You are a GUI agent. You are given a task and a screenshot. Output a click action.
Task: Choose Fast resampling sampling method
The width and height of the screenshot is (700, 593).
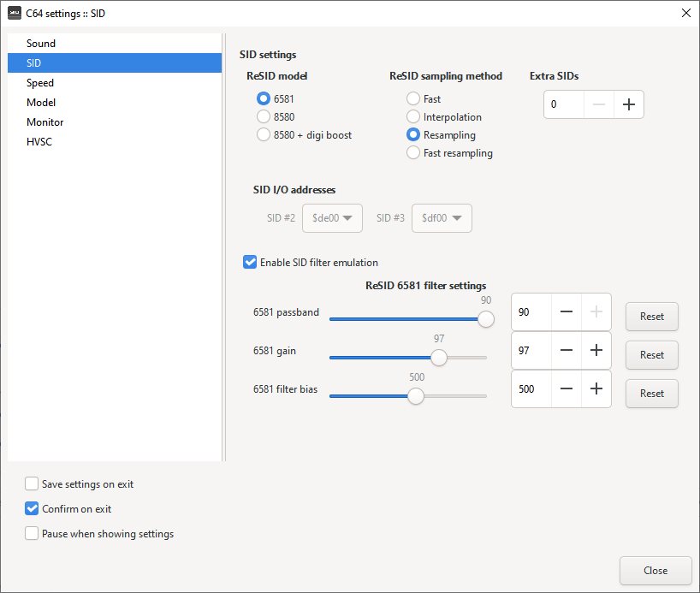pos(413,153)
